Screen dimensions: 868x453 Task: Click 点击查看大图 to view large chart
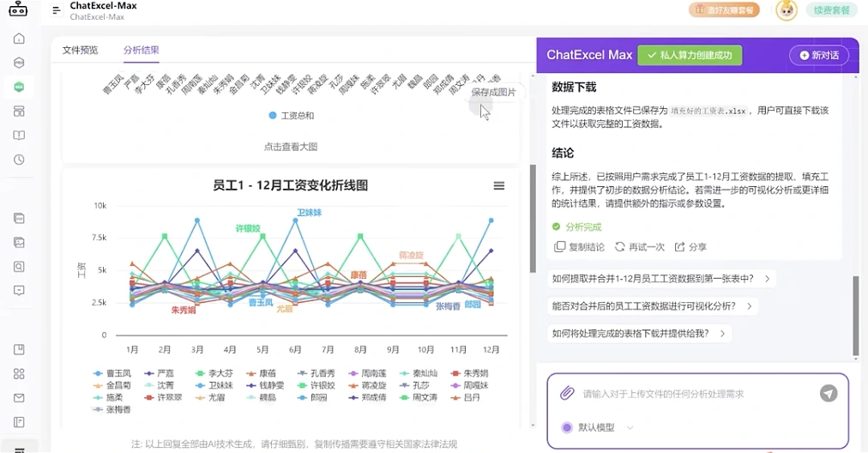[291, 147]
